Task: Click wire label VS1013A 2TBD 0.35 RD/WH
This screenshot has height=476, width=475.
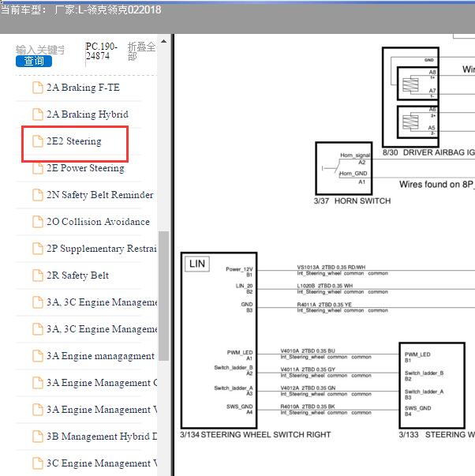Action: tap(331, 267)
